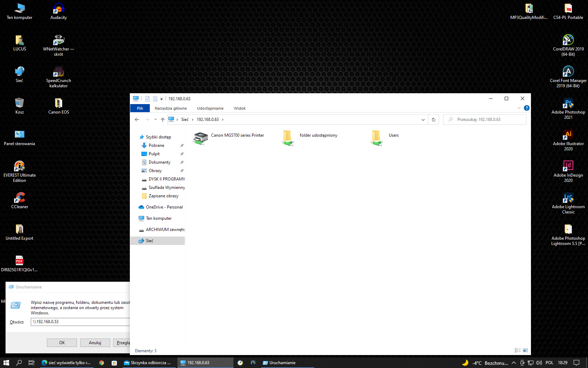Click the Przeszukaj 192.168.0.63 search box
The image size is (588, 368).
[485, 120]
